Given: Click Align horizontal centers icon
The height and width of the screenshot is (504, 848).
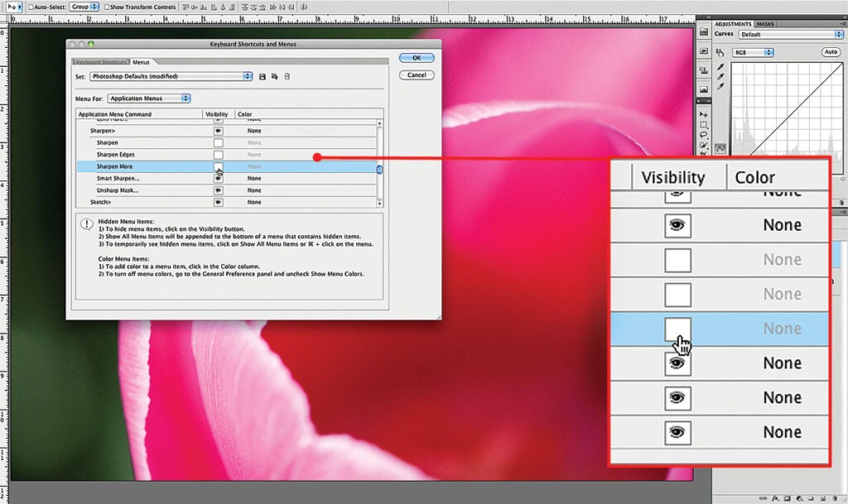Looking at the screenshot, I should coord(222,7).
